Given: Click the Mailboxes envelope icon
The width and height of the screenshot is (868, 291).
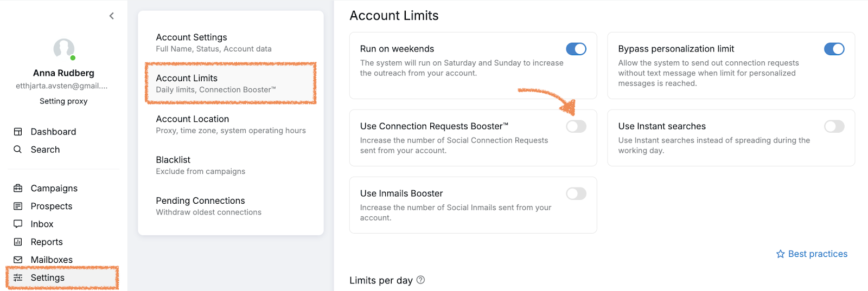Looking at the screenshot, I should pos(18,260).
